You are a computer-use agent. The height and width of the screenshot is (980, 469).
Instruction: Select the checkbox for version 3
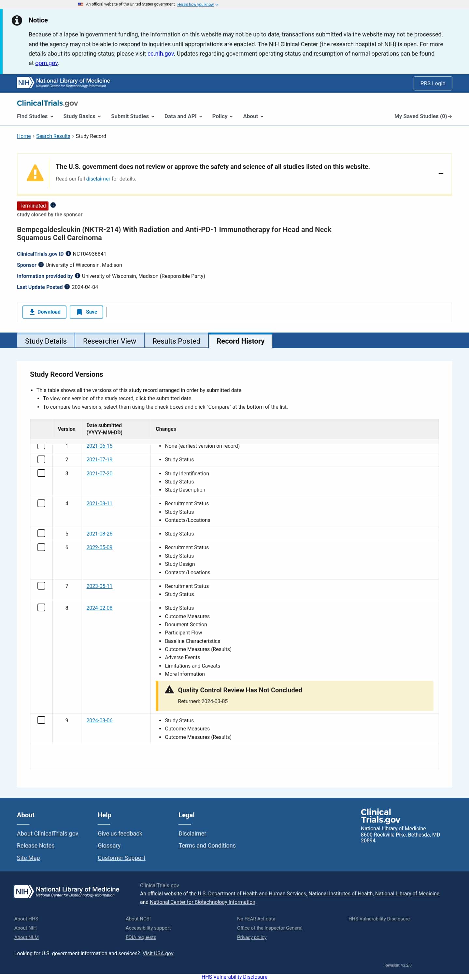click(41, 473)
